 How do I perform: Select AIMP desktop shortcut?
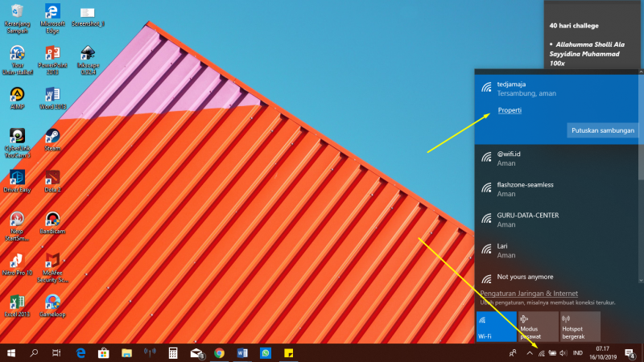point(17,98)
